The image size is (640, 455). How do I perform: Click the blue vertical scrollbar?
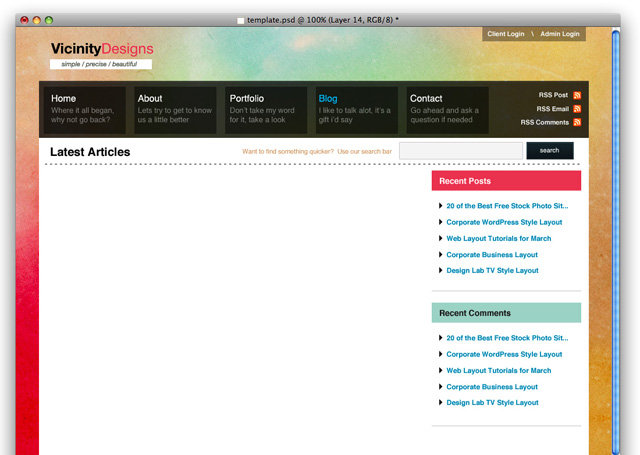[616, 241]
